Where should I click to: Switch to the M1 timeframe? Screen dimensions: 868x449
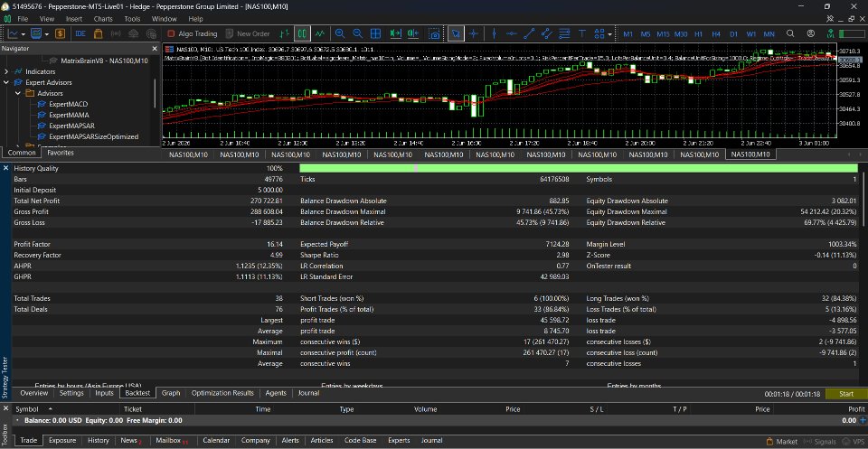[x=628, y=33]
